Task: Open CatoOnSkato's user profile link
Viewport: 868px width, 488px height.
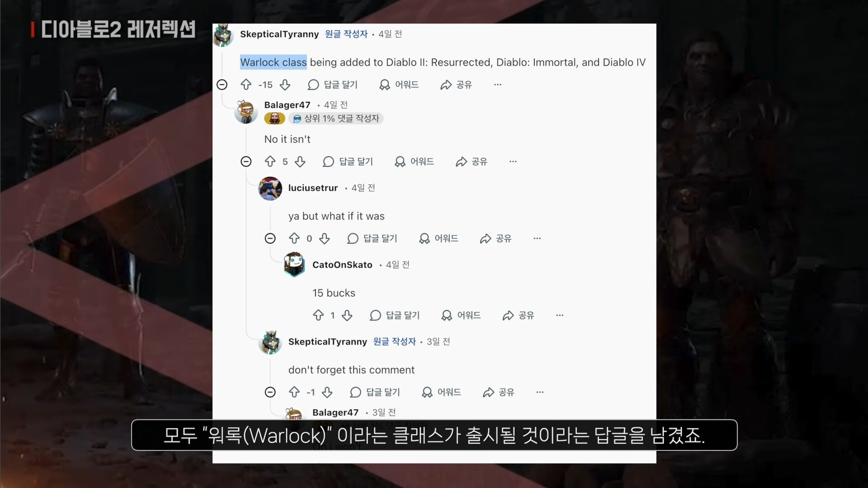Action: pos(342,265)
